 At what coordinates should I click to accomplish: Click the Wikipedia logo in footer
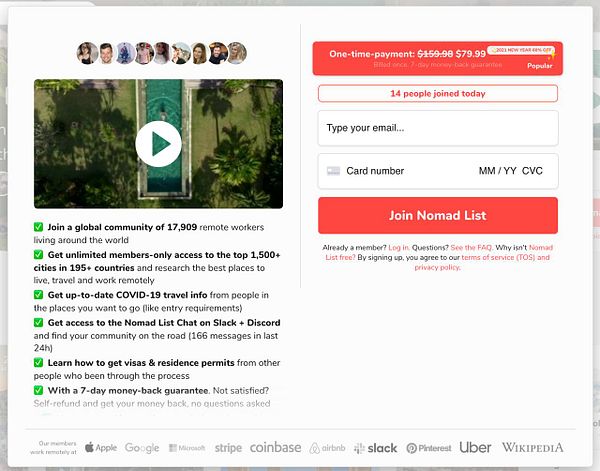tap(533, 447)
